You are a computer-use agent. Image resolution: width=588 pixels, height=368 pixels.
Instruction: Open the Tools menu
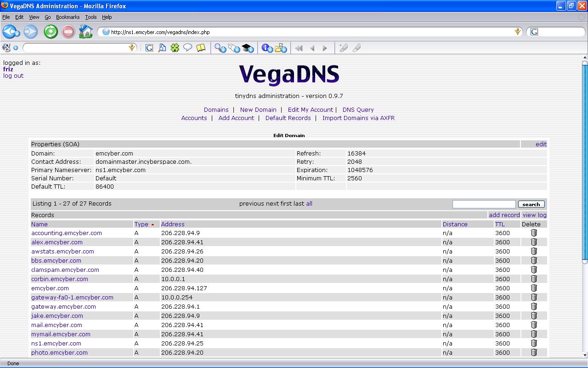(x=91, y=17)
